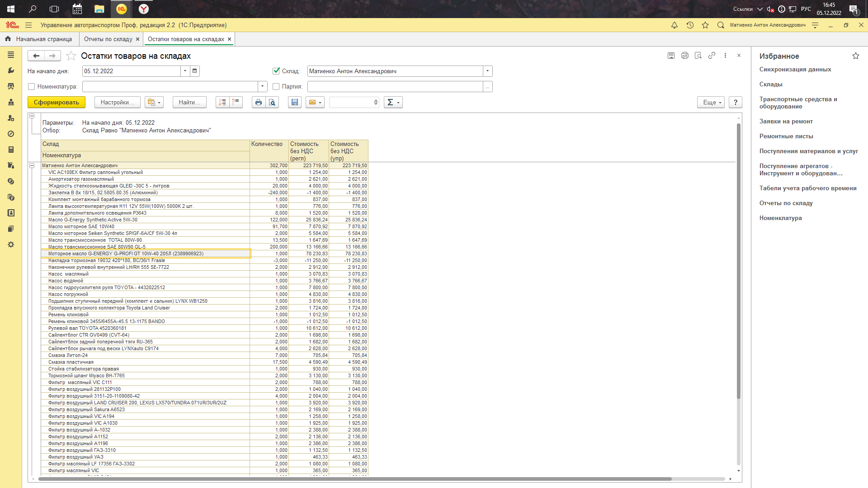Close the Отчеты по складу tab
Image resolution: width=868 pixels, height=488 pixels.
pyautogui.click(x=137, y=39)
